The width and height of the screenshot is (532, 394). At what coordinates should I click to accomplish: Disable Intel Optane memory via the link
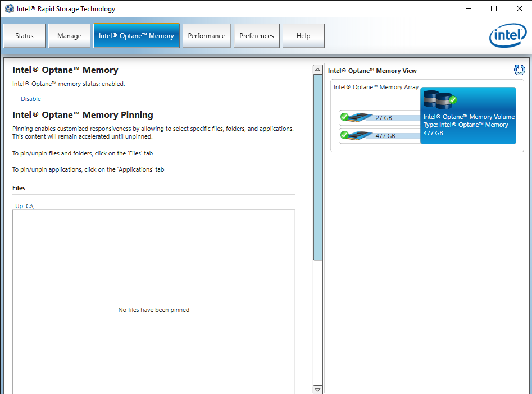tap(30, 98)
